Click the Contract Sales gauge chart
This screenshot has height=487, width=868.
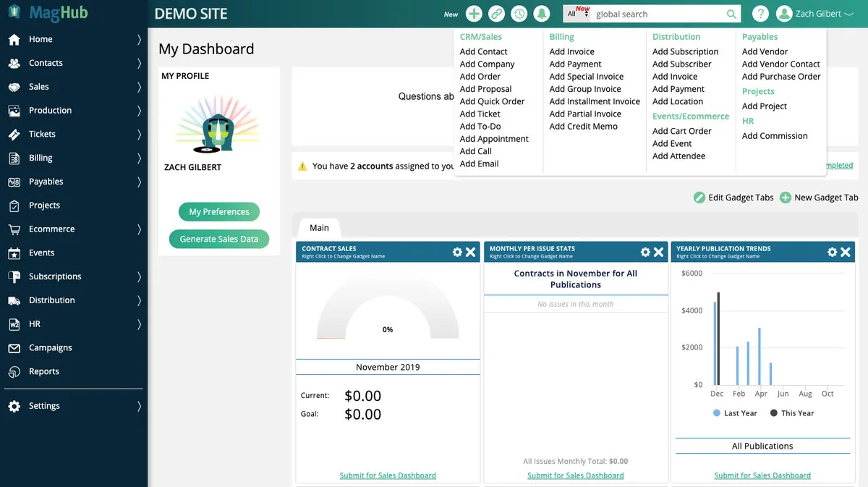click(x=388, y=308)
